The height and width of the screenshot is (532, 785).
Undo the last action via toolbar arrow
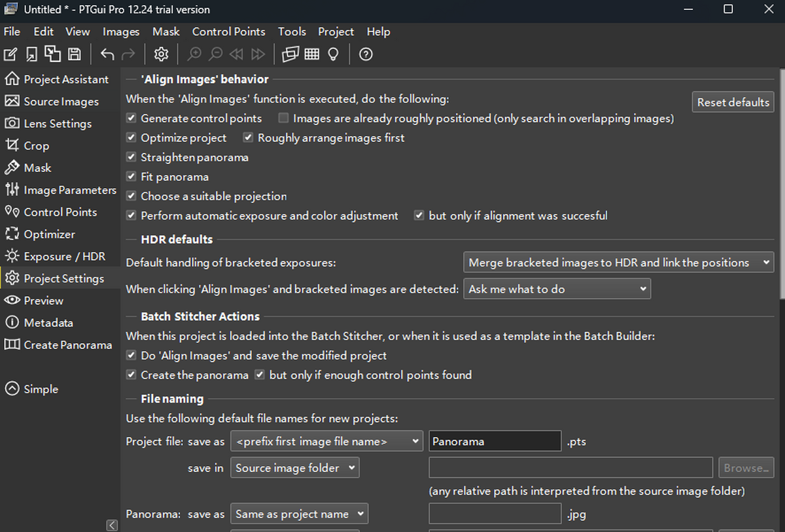[x=107, y=54]
